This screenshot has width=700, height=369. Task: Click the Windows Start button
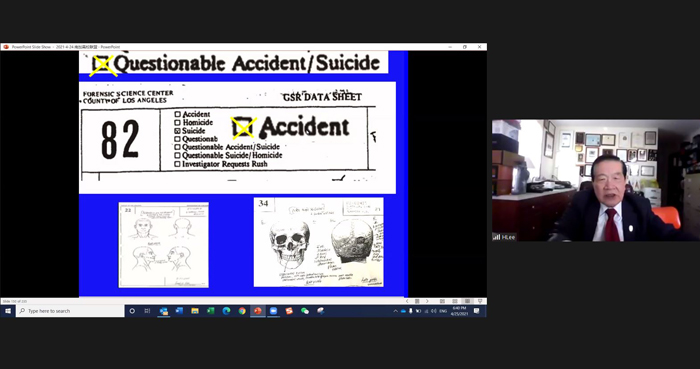(8, 311)
